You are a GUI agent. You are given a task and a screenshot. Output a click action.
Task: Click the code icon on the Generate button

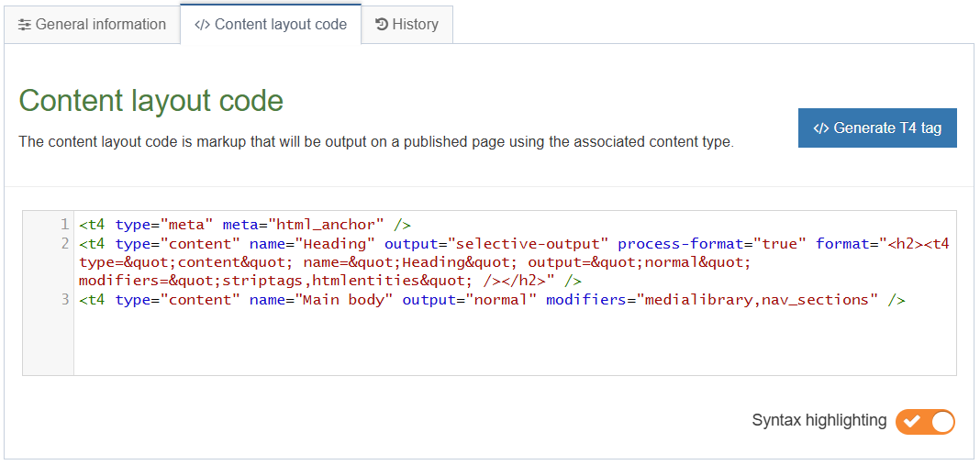821,128
